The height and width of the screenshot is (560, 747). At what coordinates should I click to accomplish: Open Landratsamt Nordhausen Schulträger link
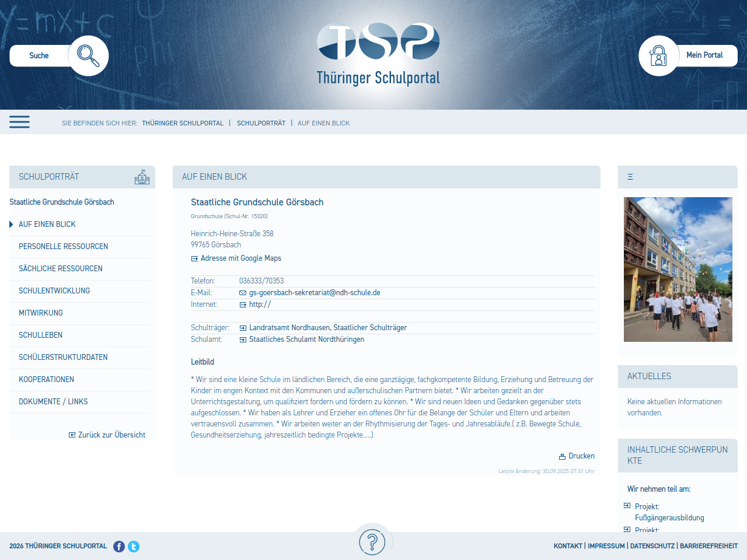coord(327,328)
